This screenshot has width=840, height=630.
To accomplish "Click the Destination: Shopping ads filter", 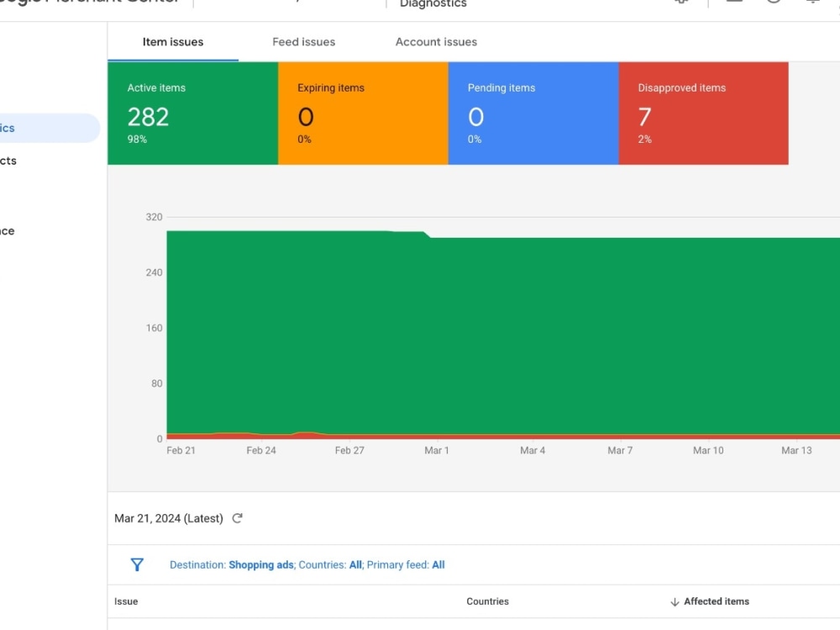I will point(232,564).
